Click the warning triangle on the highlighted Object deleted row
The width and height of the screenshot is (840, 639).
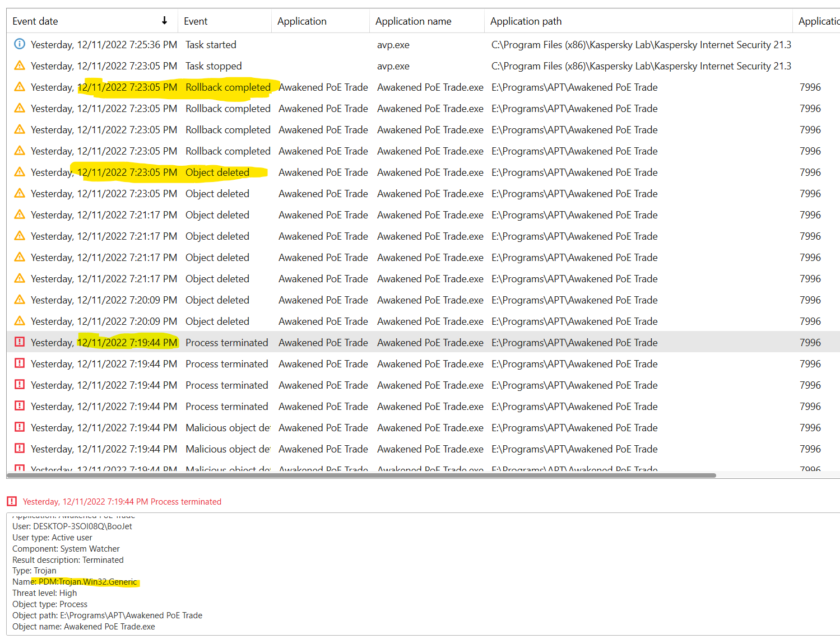point(19,172)
